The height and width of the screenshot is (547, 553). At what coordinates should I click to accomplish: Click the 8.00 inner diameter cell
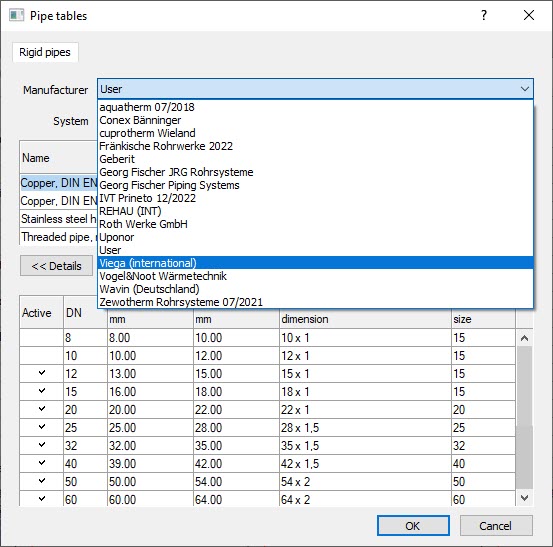(x=150, y=338)
